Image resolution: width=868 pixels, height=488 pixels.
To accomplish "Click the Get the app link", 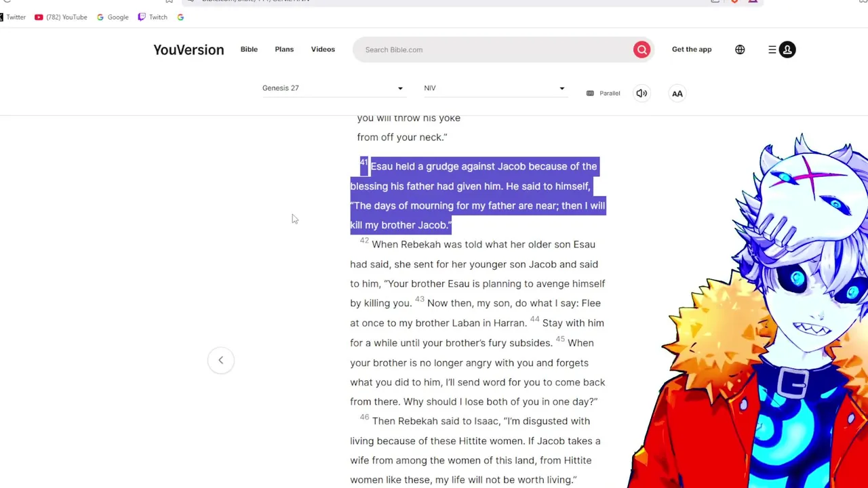I will [692, 49].
